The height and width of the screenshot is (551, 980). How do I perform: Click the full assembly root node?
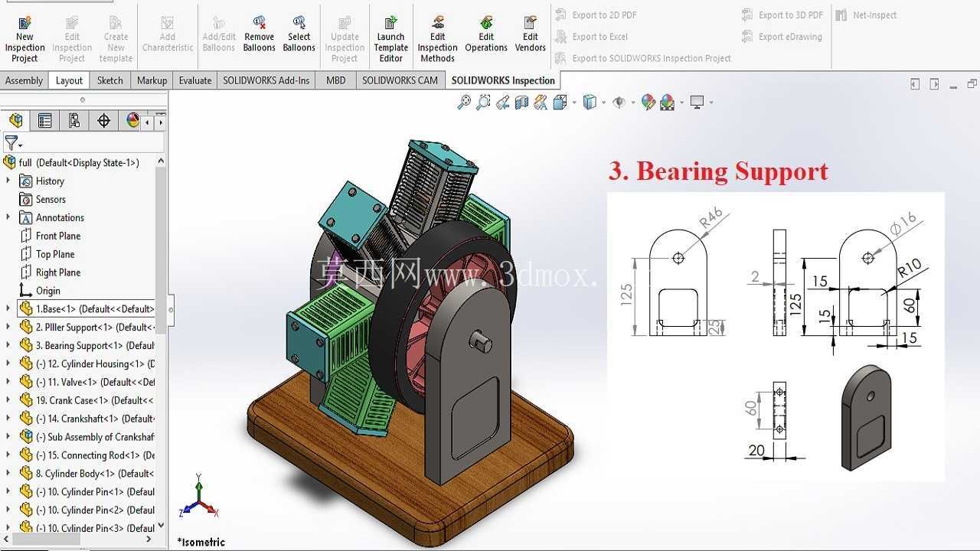[x=71, y=162]
